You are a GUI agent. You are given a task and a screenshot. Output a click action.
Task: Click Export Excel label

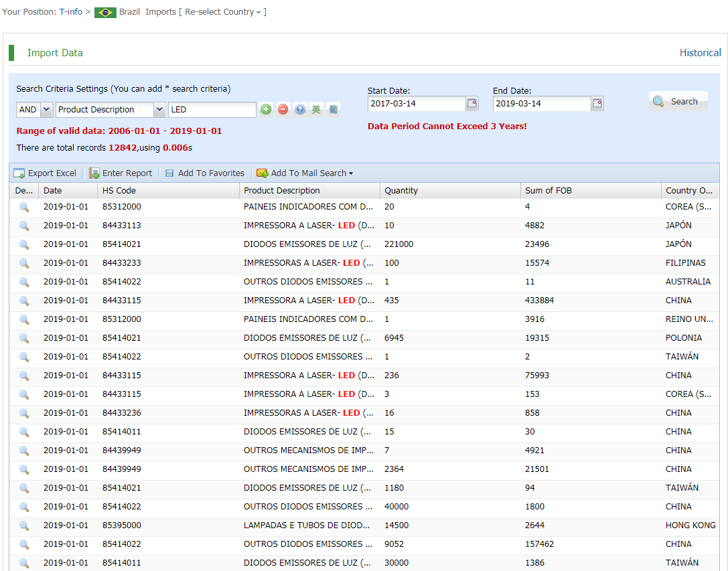(52, 173)
